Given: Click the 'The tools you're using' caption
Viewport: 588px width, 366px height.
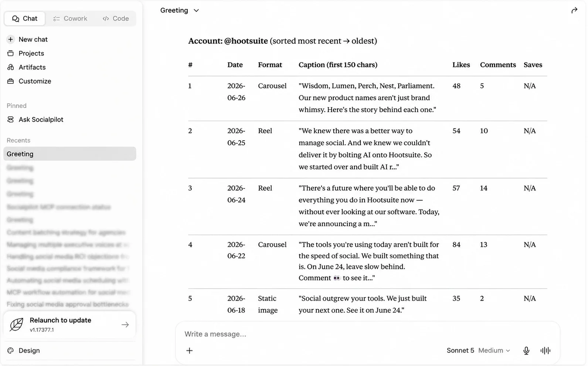Looking at the screenshot, I should (369, 261).
